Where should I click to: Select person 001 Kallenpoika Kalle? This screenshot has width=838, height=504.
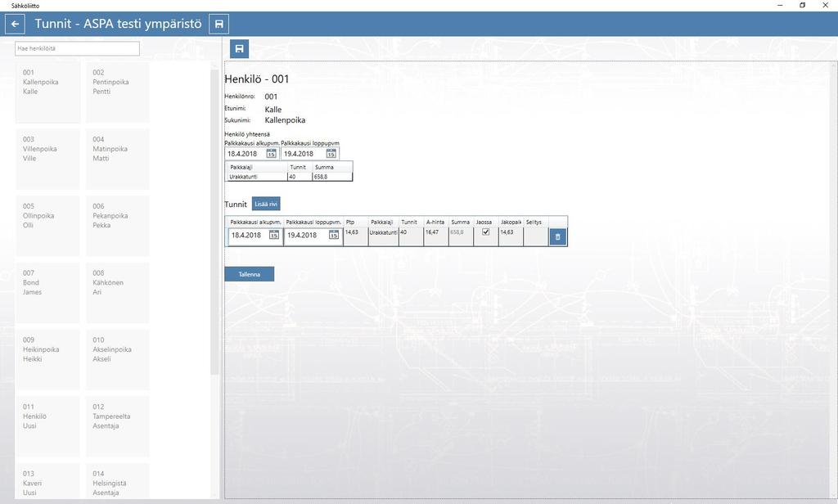click(47, 92)
